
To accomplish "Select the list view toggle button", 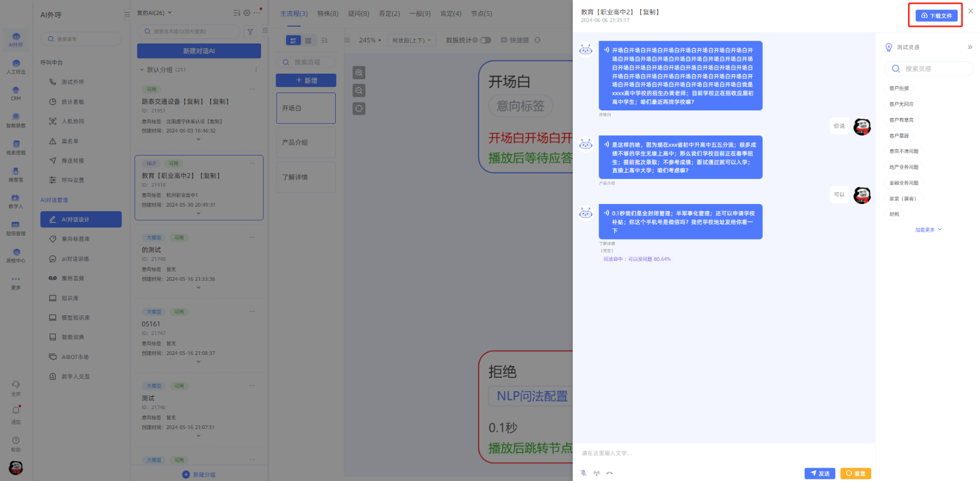I will tap(293, 40).
